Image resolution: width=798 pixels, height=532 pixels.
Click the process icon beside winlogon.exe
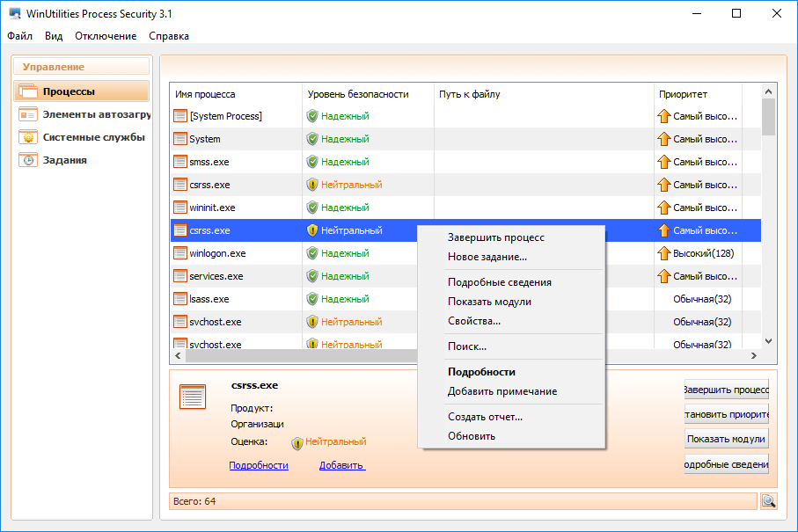180,253
